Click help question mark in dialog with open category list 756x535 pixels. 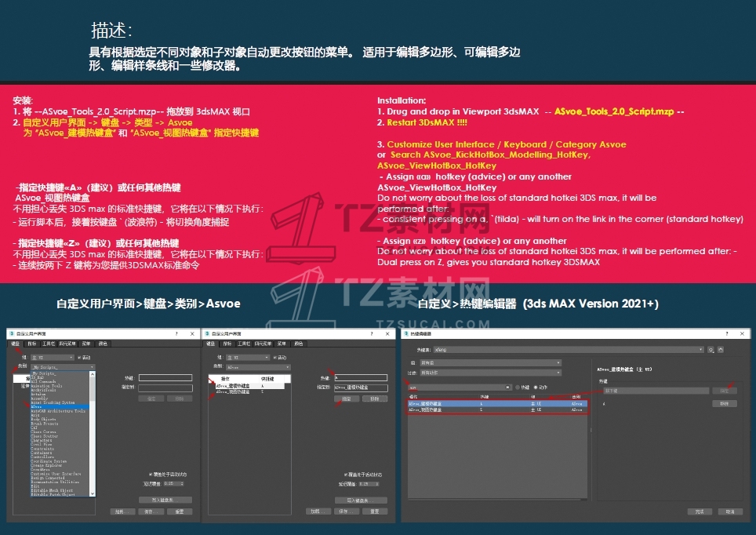point(176,333)
